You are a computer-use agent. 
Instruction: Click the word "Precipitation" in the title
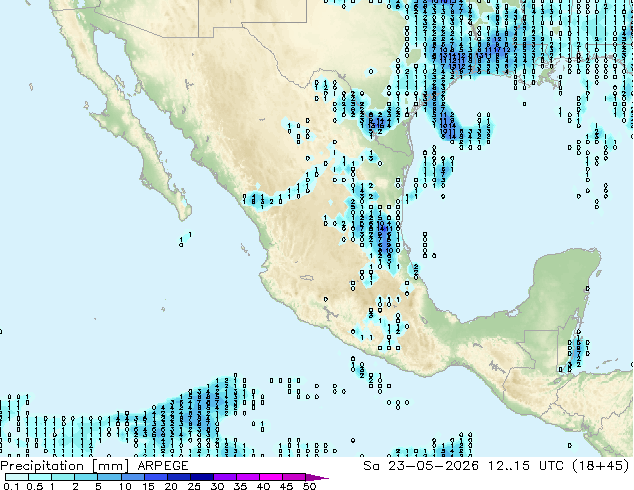[x=42, y=466]
